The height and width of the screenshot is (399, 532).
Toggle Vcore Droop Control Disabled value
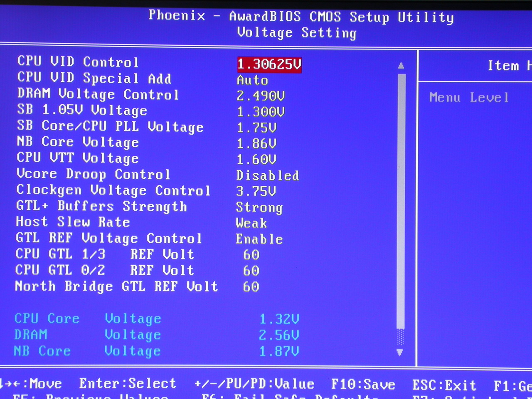click(268, 175)
